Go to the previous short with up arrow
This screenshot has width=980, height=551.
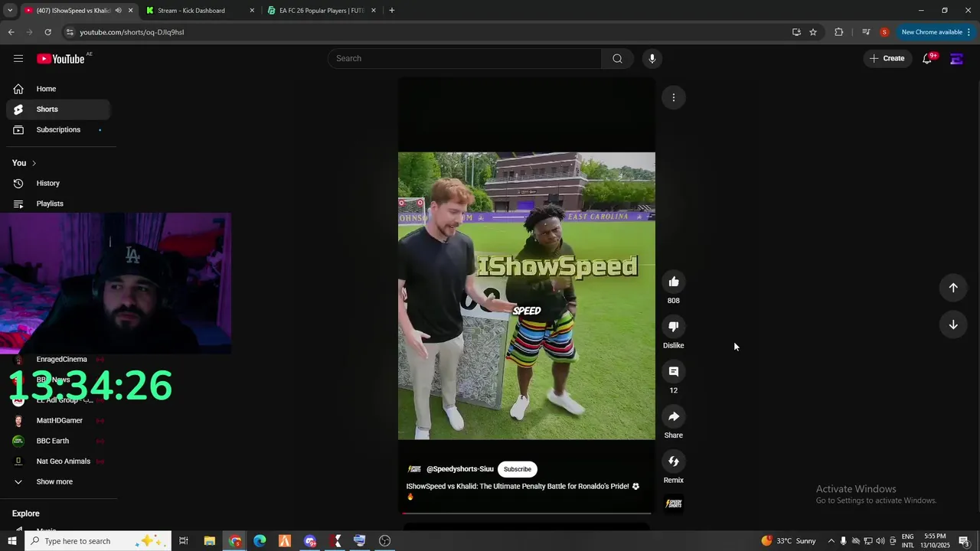(x=953, y=288)
